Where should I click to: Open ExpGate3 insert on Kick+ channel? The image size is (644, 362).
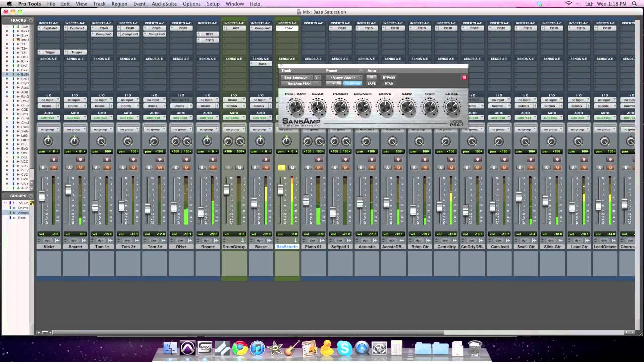point(48,28)
